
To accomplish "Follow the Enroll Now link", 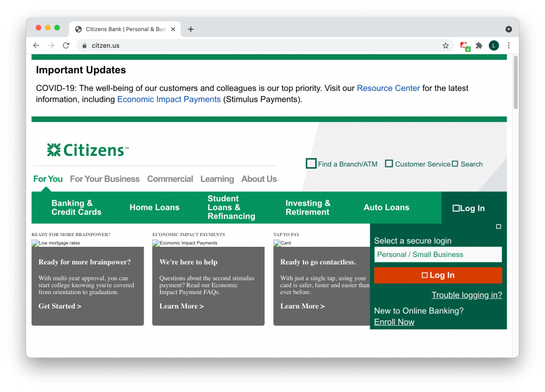I will point(394,322).
